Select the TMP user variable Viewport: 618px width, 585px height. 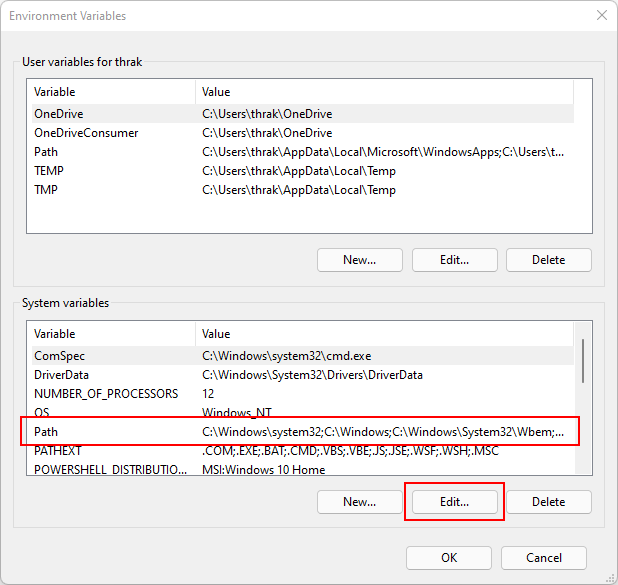click(303, 190)
